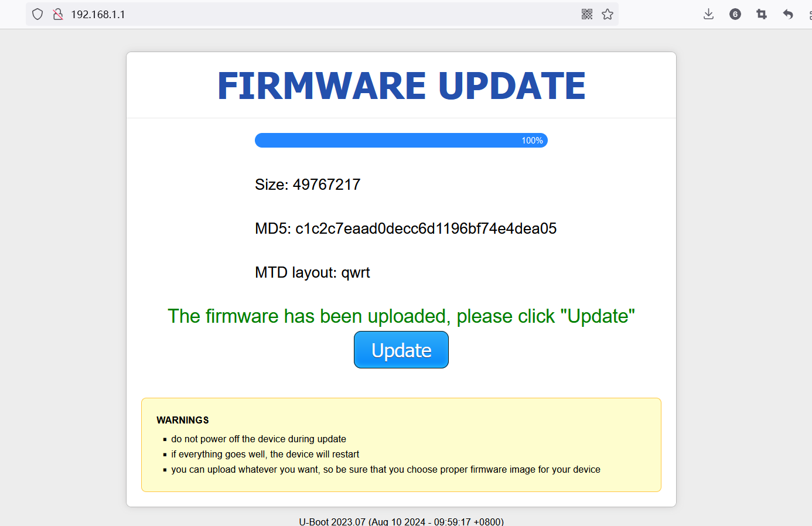Click the 100% upload progress bar
The image size is (812, 526).
coord(401,141)
